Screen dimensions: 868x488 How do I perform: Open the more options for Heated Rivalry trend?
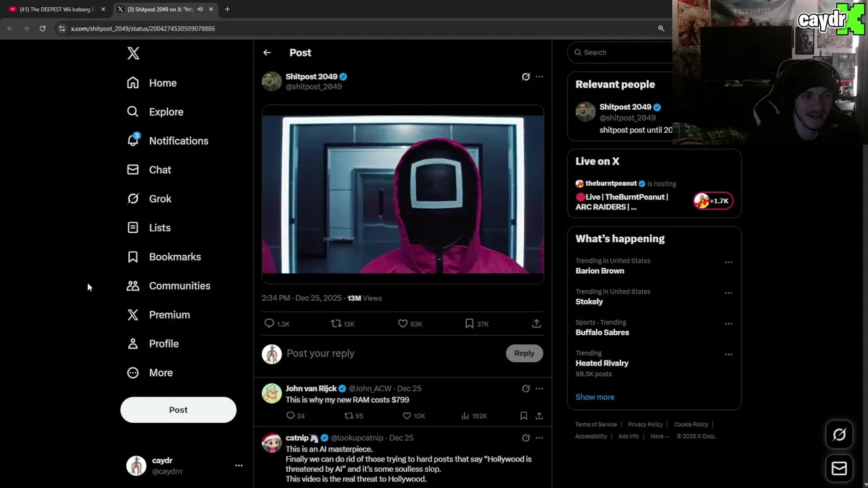coord(728,354)
